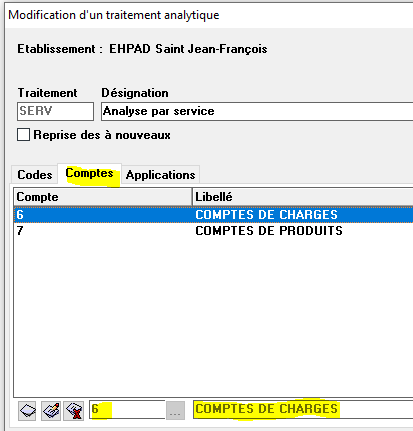Select the account 7 row
Screen dimensions: 413x431
[x=213, y=231]
